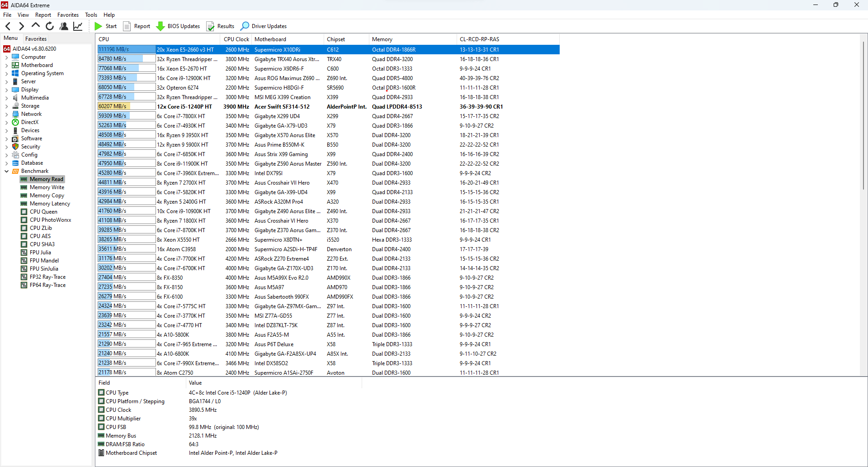The width and height of the screenshot is (868, 467).
Task: Sort by the CPU Clock column header
Action: click(x=236, y=39)
